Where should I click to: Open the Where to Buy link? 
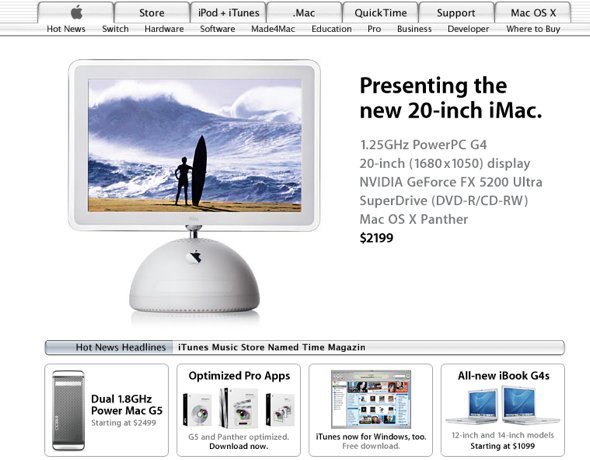click(x=533, y=29)
